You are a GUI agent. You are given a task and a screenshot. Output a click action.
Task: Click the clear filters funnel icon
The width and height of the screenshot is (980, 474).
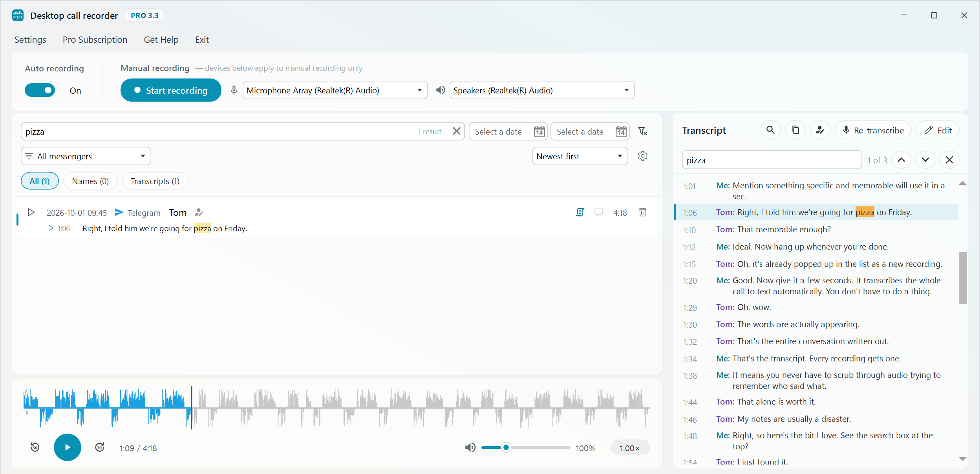(643, 131)
